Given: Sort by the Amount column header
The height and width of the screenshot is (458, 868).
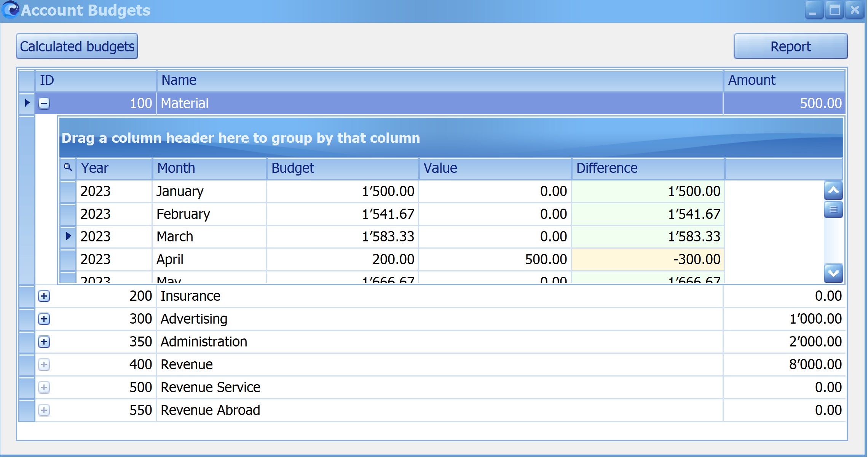Looking at the screenshot, I should tap(784, 80).
